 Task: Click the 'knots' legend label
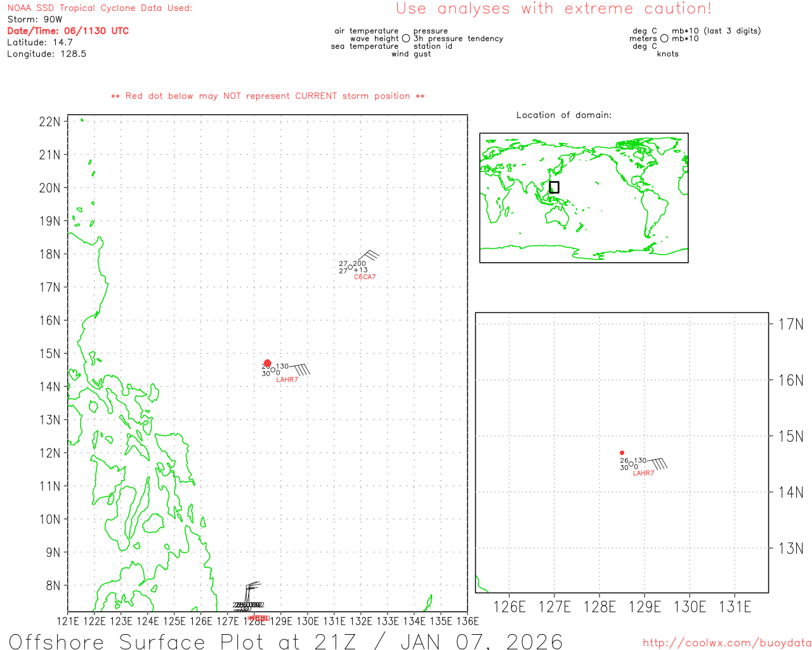click(x=668, y=54)
